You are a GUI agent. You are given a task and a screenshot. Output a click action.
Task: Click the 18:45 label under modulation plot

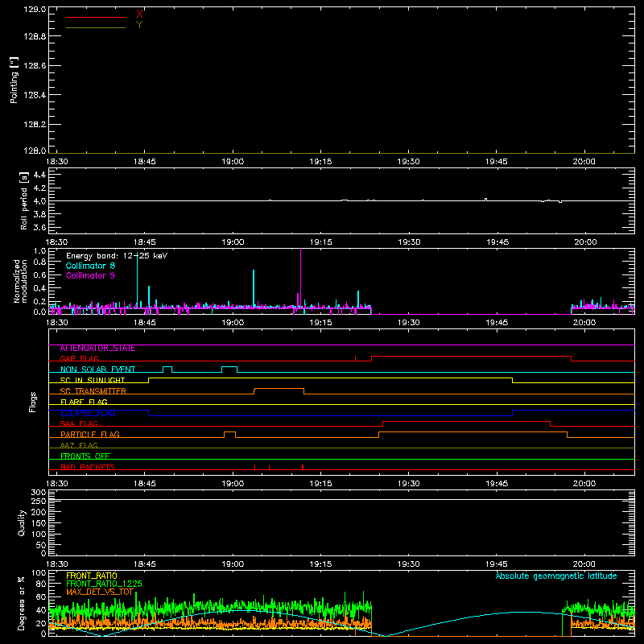point(145,323)
